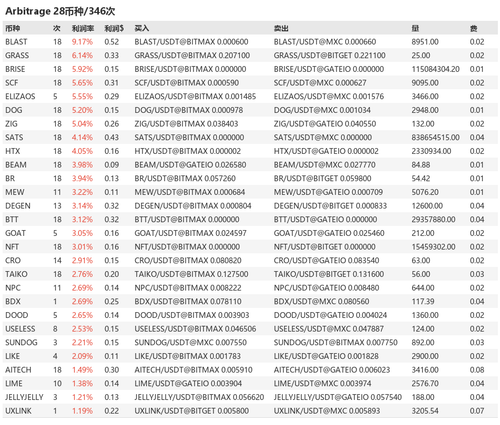This screenshot has width=500, height=425.
Task: Click the JELLYJELLY coin name
Action: click(24, 397)
